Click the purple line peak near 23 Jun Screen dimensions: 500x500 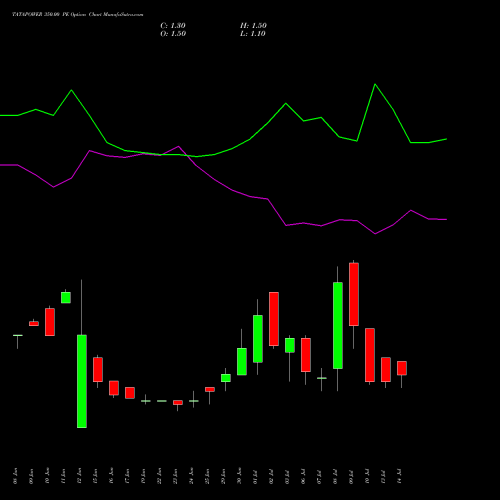tap(178, 146)
